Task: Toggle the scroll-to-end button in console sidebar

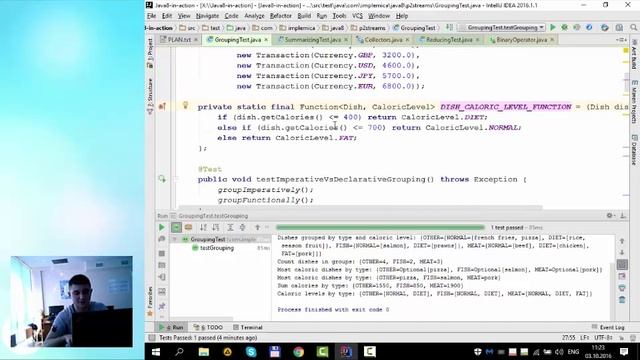Action: [x=622, y=276]
